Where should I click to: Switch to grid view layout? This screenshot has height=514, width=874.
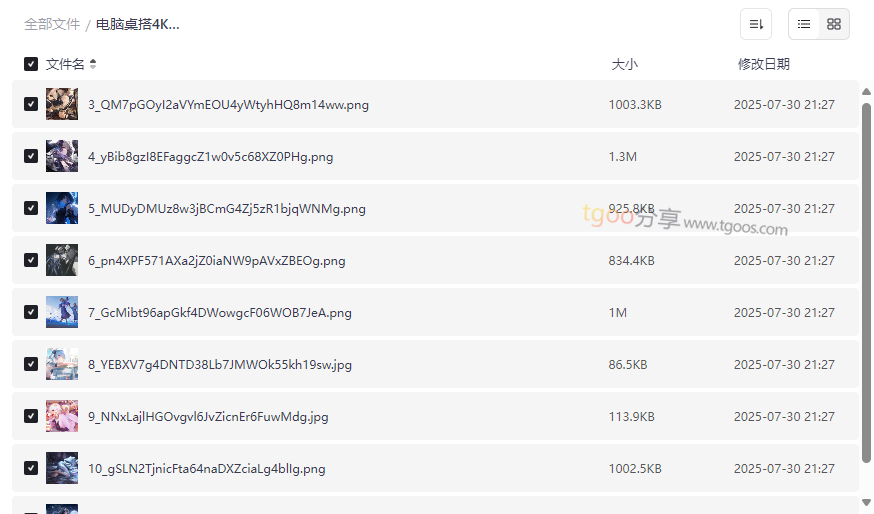point(834,24)
